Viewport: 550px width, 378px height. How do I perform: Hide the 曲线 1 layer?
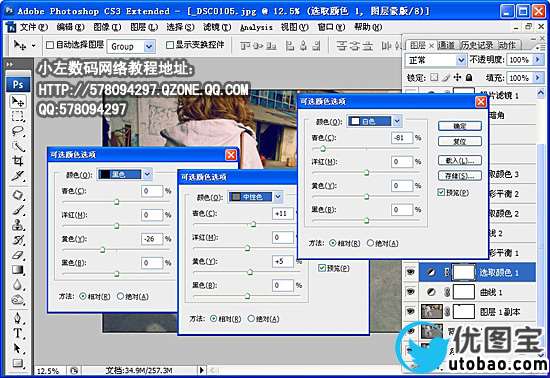[410, 291]
